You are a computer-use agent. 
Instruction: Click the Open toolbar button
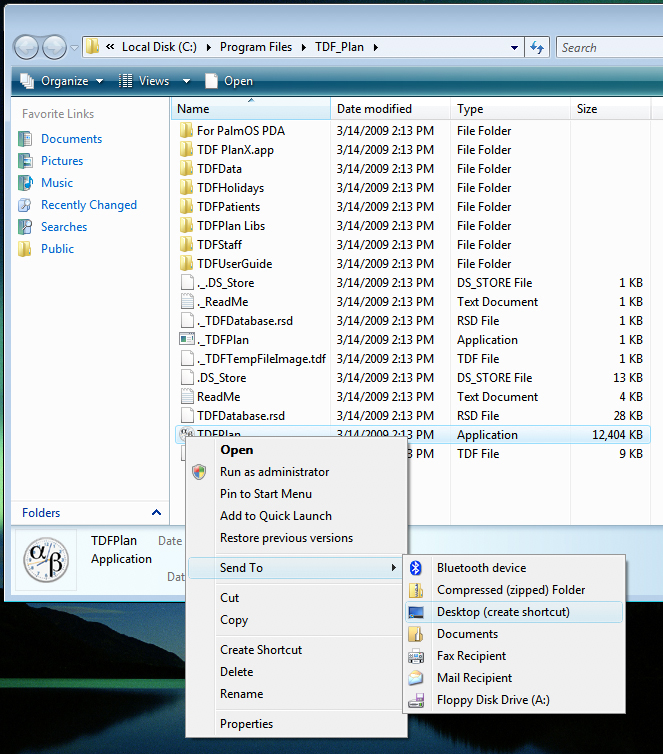229,81
